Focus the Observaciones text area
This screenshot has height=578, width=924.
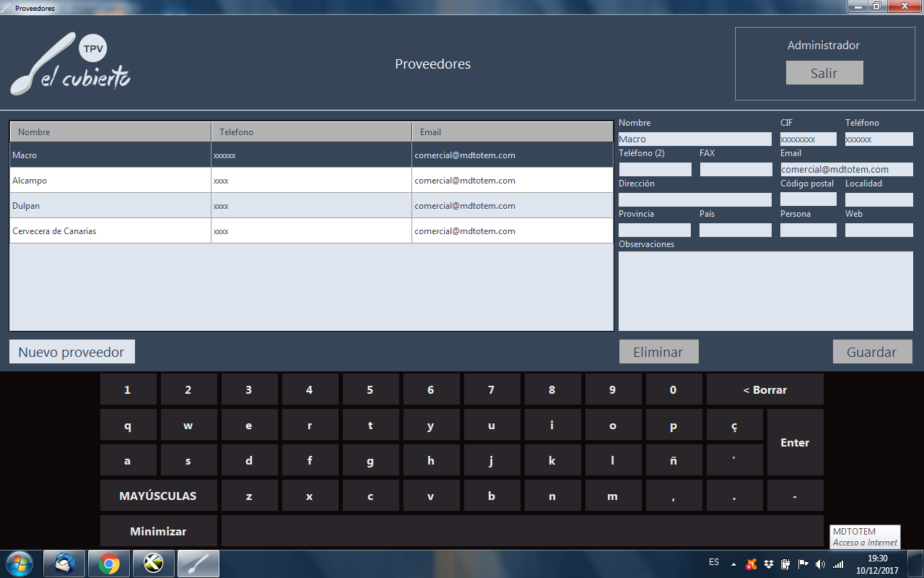765,291
